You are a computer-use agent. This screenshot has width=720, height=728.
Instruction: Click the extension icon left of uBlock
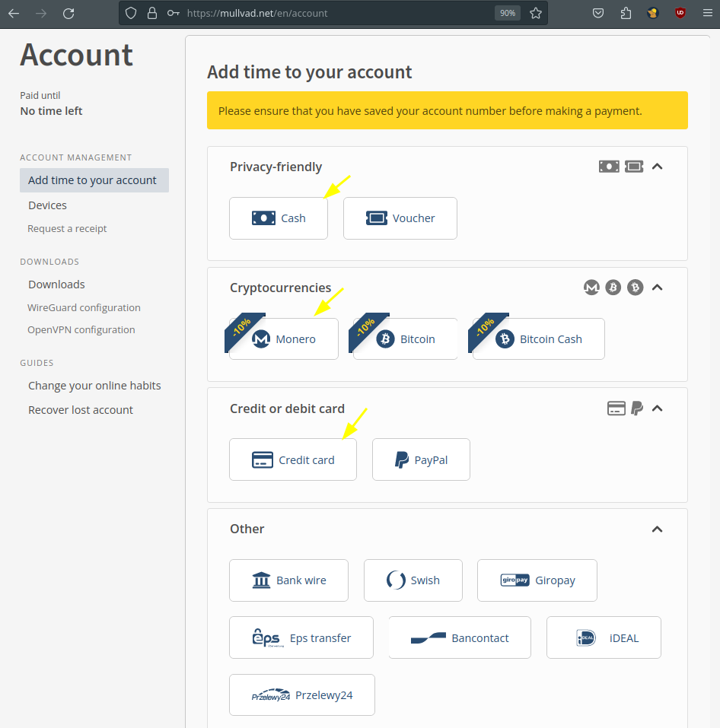click(653, 13)
